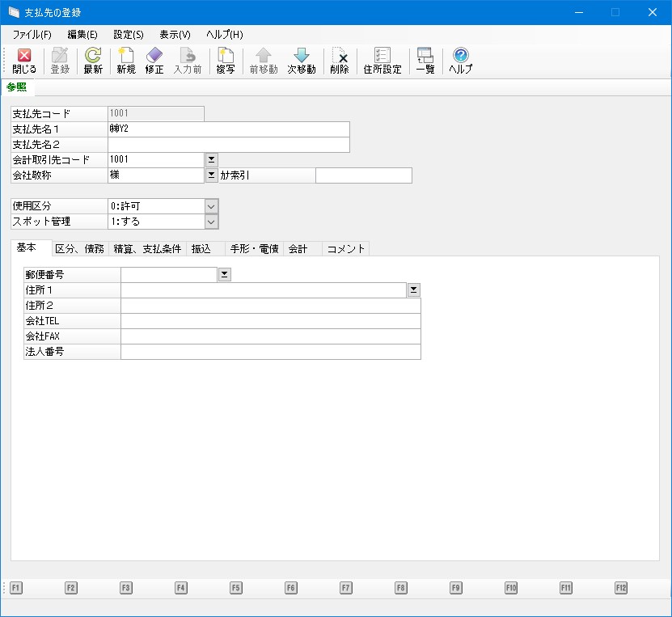Open the 郵便番号 lookup dropdown arrow

click(224, 275)
